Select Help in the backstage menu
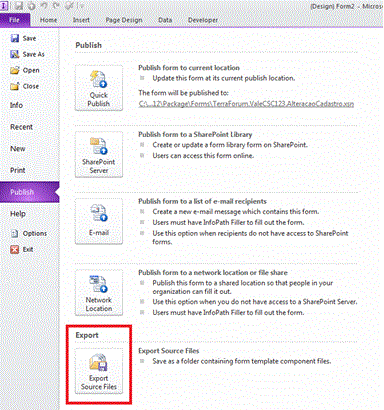 point(18,214)
